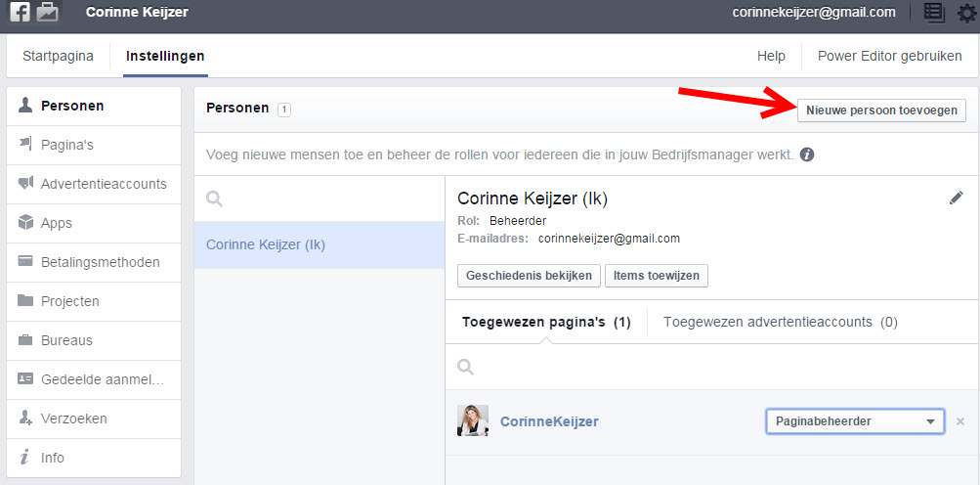The height and width of the screenshot is (485, 980).
Task: Open the Paginabeheerder role dropdown
Action: 855,421
